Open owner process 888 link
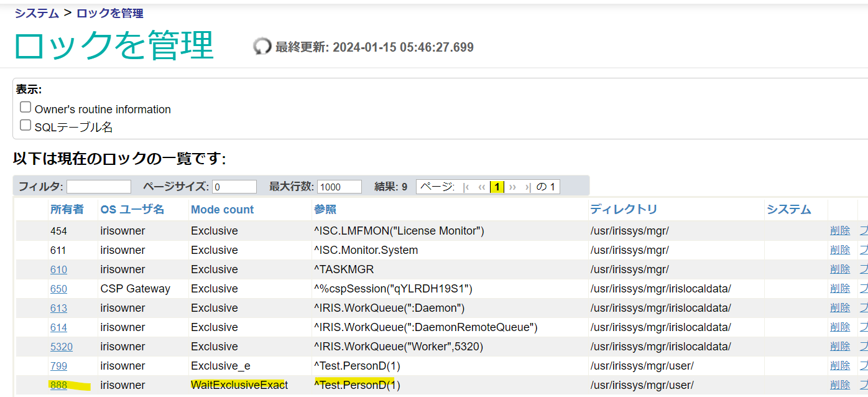This screenshot has height=397, width=868. [x=58, y=385]
